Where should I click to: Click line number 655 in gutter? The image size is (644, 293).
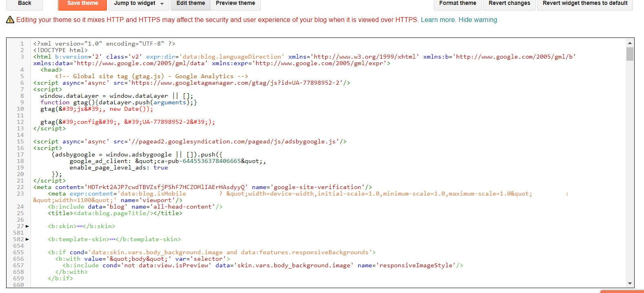pyautogui.click(x=18, y=252)
